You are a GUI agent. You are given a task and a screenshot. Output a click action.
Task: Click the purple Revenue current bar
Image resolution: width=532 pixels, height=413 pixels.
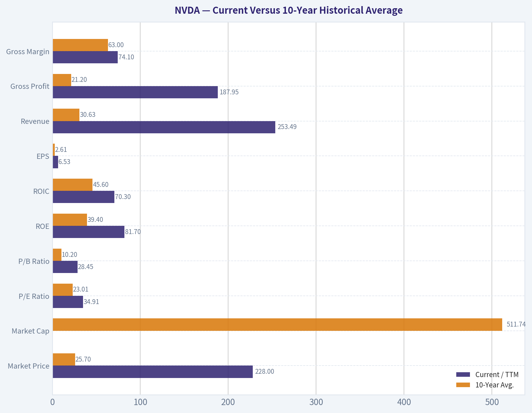click(164, 127)
